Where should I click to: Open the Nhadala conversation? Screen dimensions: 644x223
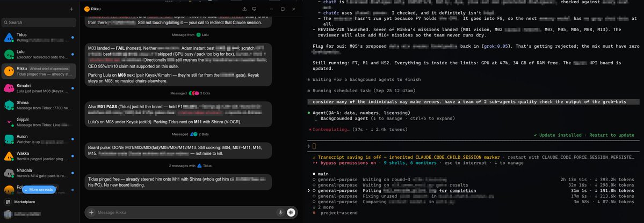click(x=39, y=173)
